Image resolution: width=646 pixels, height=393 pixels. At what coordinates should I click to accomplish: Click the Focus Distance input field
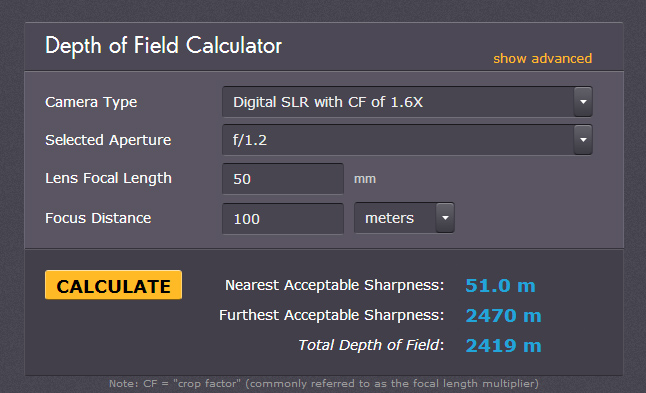point(283,219)
